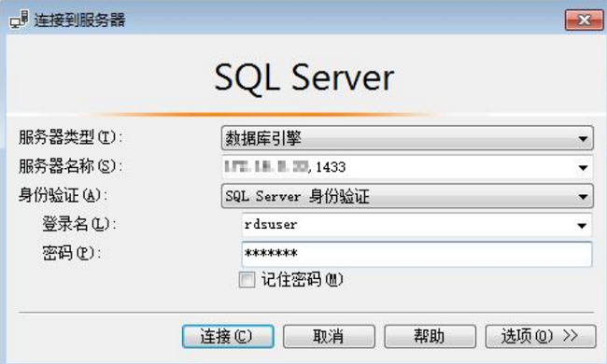Click the 连接到服务器 title bar text
The height and width of the screenshot is (364, 607).
point(79,20)
